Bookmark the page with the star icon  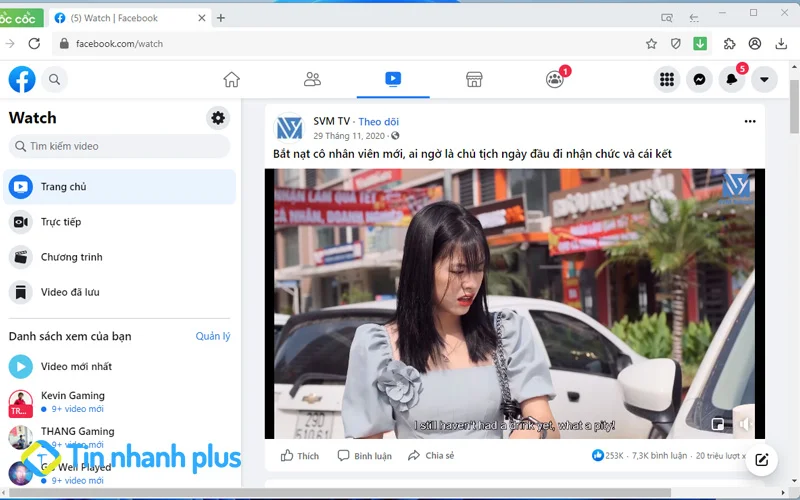point(651,44)
